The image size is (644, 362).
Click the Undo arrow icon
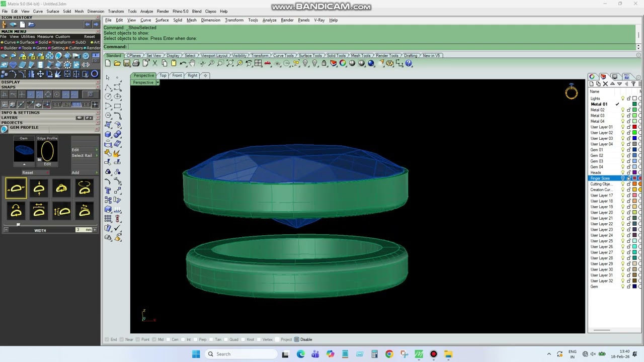coord(183,63)
